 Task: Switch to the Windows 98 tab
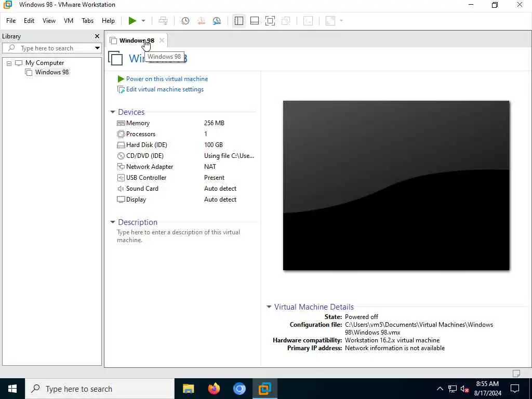(137, 41)
